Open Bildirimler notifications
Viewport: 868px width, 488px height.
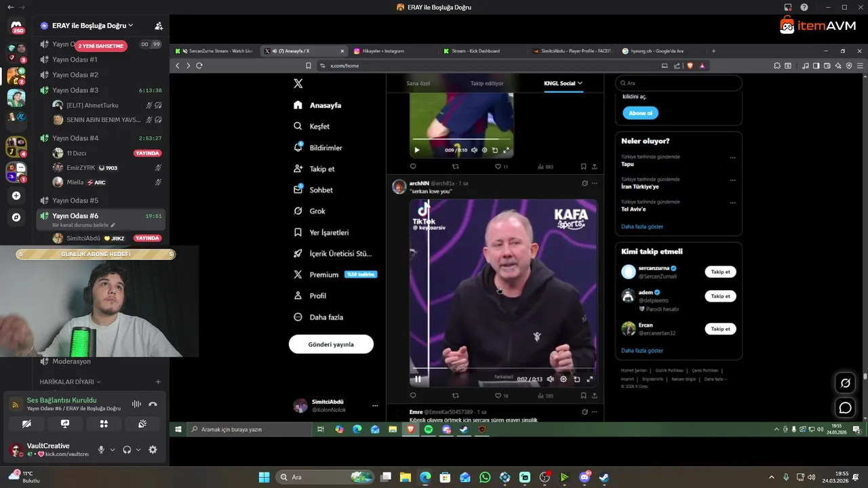(x=317, y=148)
